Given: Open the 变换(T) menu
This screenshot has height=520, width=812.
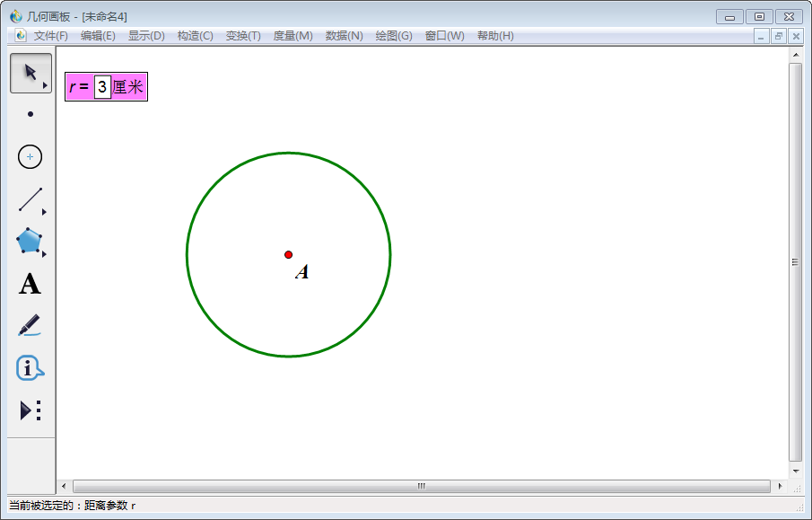Looking at the screenshot, I should coord(243,36).
